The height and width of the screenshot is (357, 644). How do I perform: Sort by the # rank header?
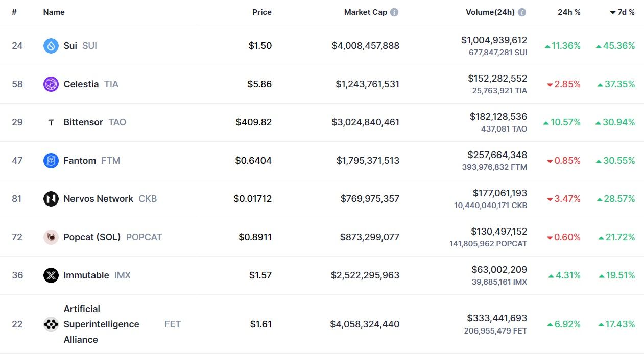click(x=14, y=12)
